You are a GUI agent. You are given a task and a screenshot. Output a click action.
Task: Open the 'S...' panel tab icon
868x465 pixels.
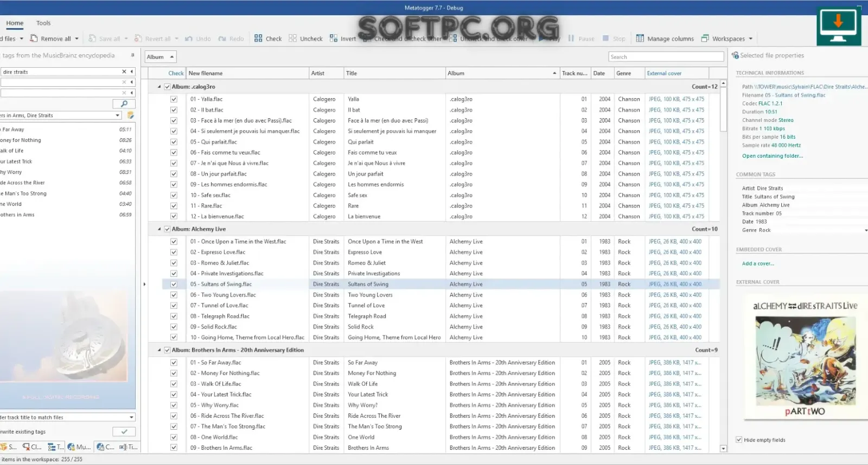(4, 447)
